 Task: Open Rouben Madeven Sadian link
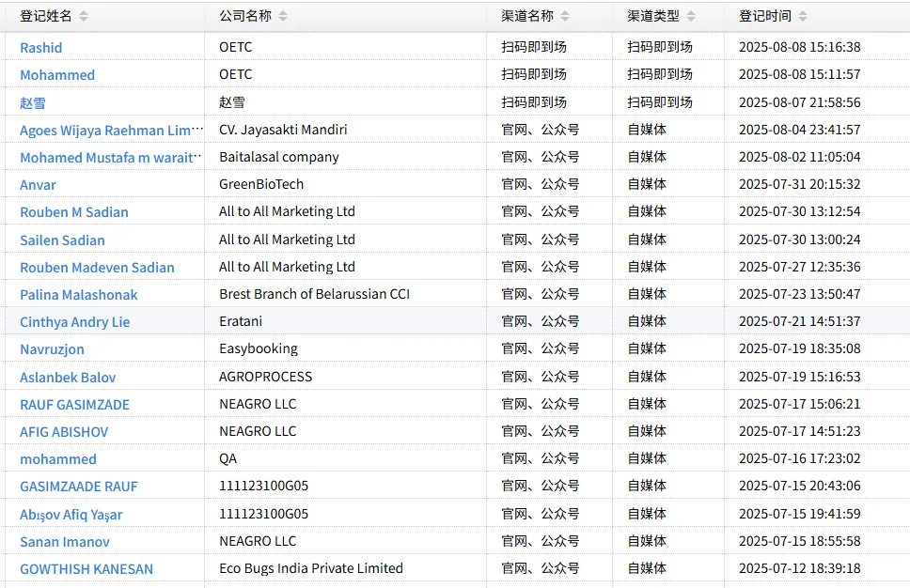pos(97,267)
